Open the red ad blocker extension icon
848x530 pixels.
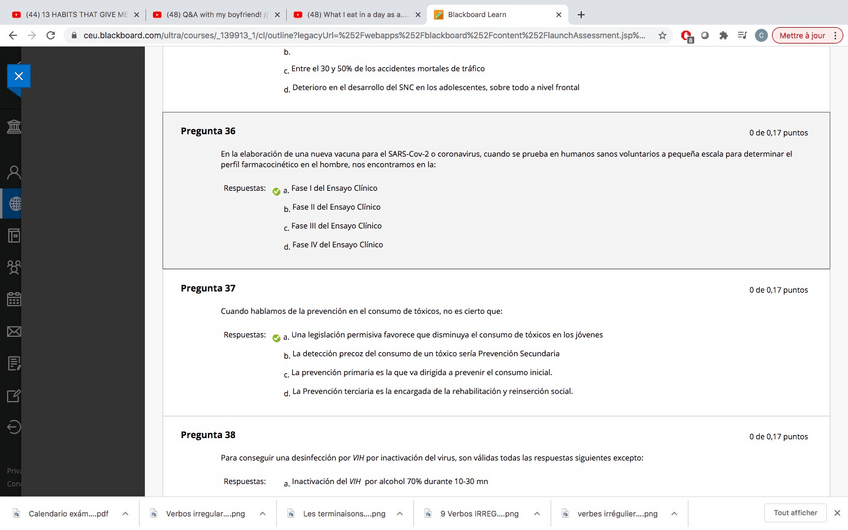[x=686, y=36]
